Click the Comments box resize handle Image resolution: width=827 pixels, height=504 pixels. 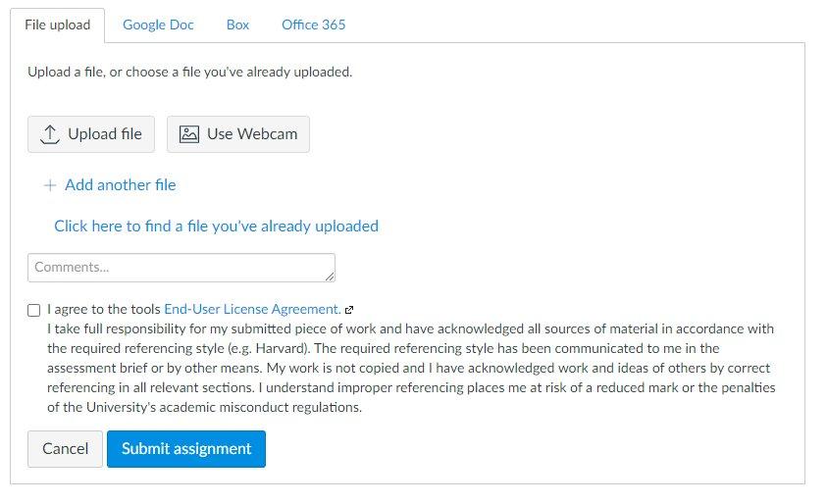tap(330, 277)
